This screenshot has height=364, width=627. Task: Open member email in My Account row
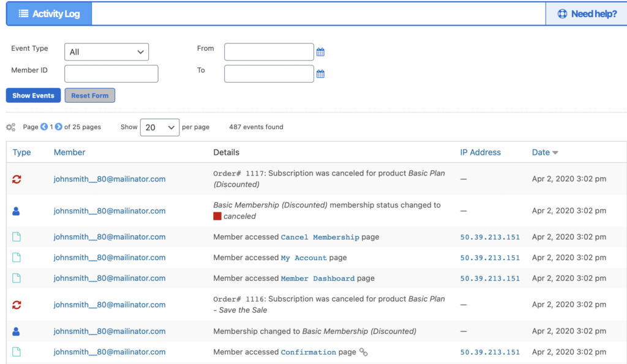tap(110, 258)
